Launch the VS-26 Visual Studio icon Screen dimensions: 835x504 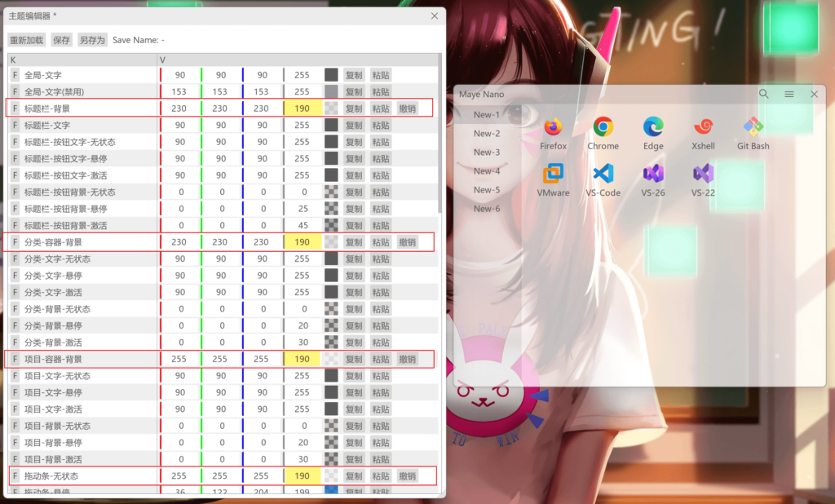pyautogui.click(x=653, y=174)
